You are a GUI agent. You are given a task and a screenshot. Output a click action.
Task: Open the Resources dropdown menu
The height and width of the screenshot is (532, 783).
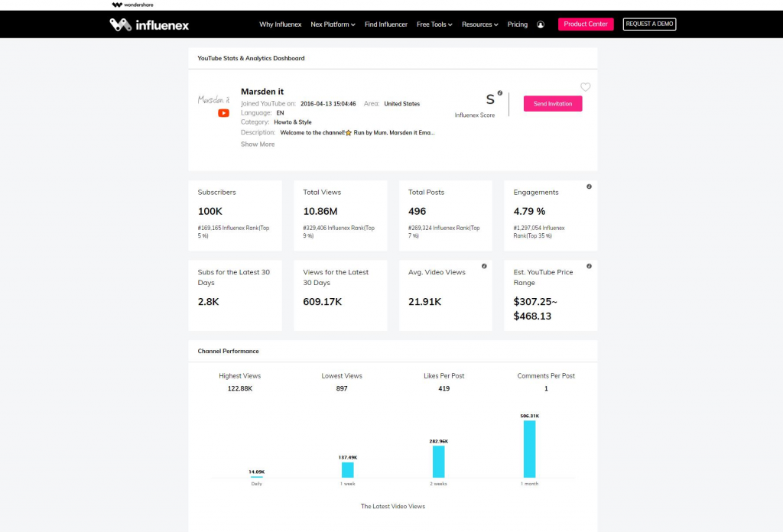[479, 24]
